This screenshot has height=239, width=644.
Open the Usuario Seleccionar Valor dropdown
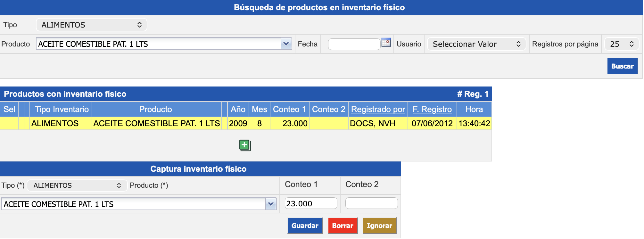(476, 44)
